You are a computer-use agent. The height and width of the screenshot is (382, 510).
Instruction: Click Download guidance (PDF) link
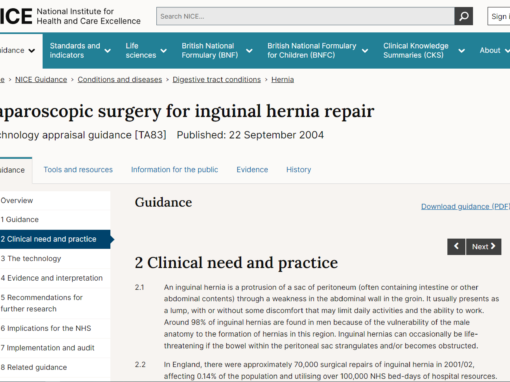pyautogui.click(x=465, y=207)
